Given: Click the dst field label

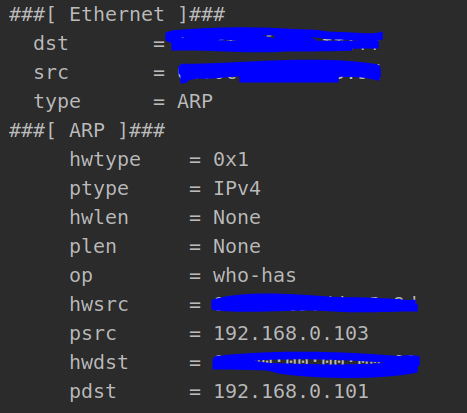Looking at the screenshot, I should 51,44.
